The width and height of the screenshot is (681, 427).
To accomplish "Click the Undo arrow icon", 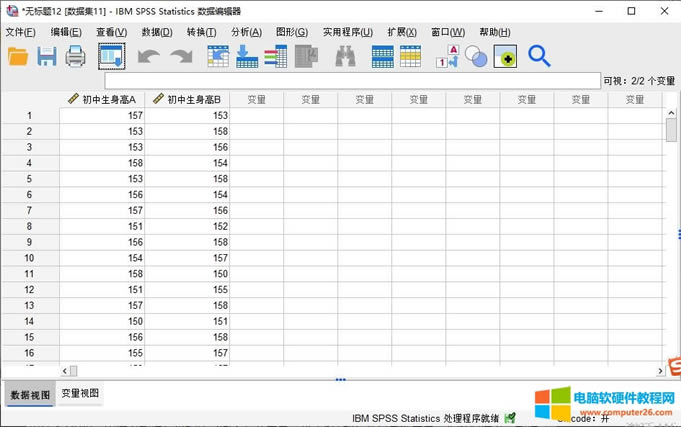I will (x=148, y=57).
